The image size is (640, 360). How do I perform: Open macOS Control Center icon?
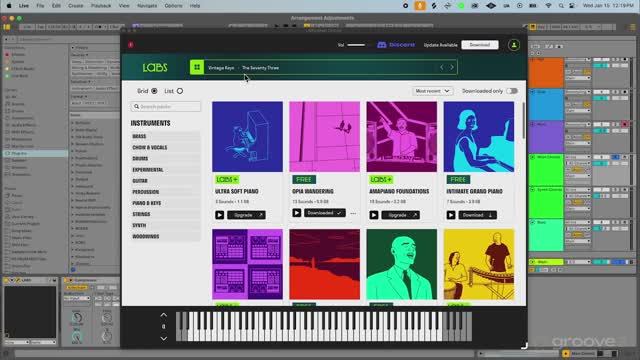click(572, 6)
